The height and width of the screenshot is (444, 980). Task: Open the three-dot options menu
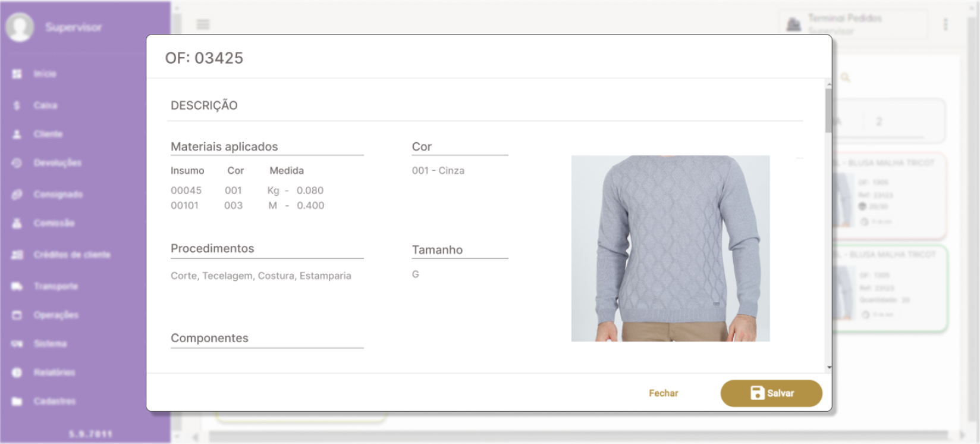[945, 24]
